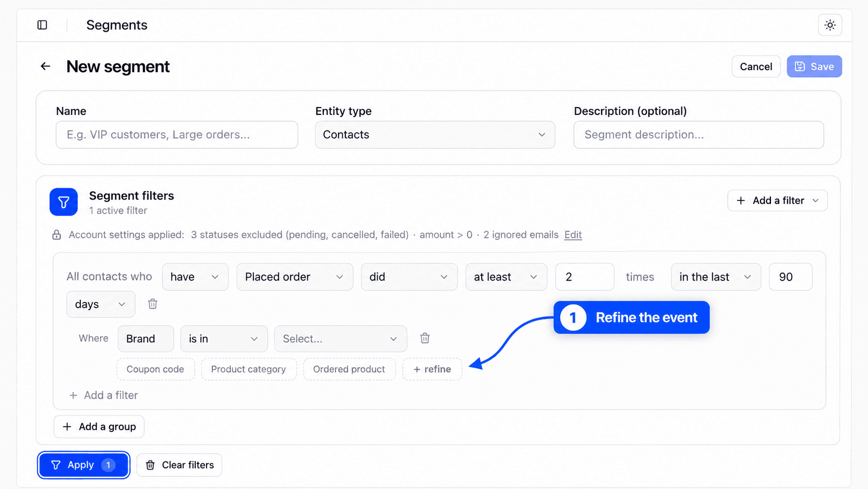Click the times count field showing 2
This screenshot has height=489, width=868.
(x=585, y=277)
